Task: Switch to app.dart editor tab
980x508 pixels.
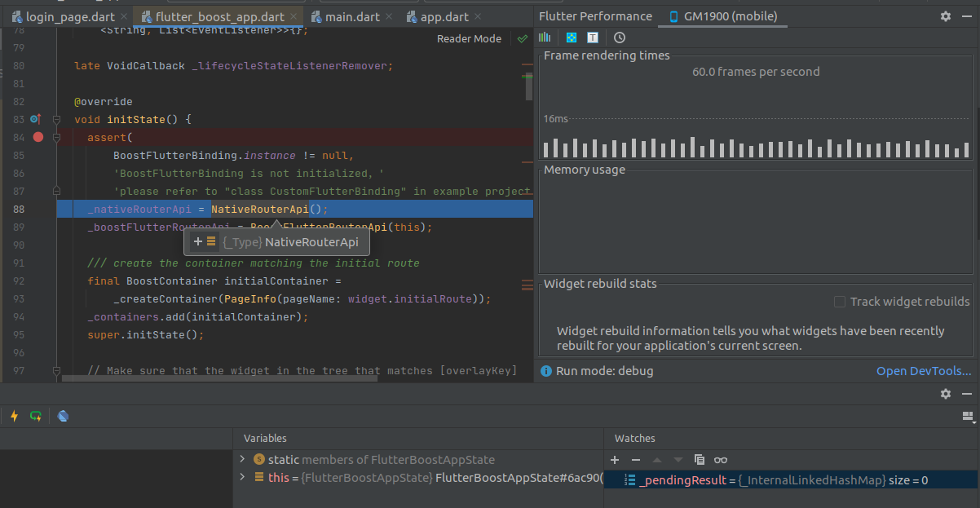Action: (445, 16)
